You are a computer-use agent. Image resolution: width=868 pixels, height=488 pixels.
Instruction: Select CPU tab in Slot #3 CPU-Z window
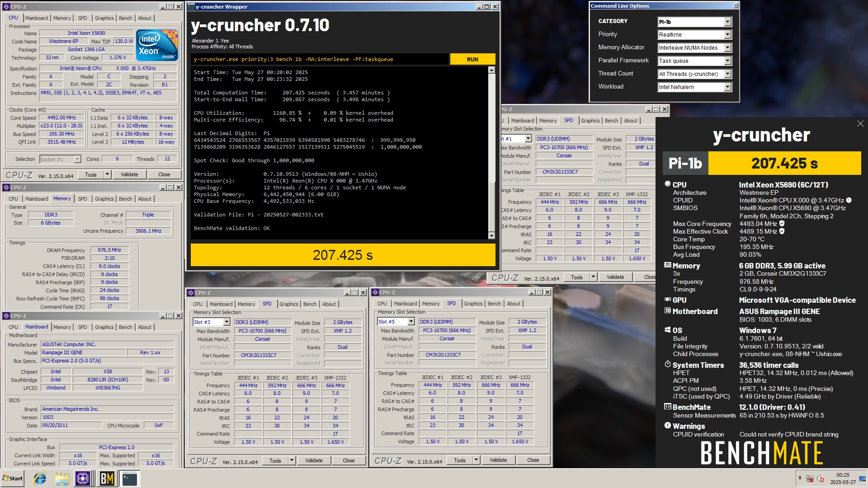pyautogui.click(x=198, y=304)
